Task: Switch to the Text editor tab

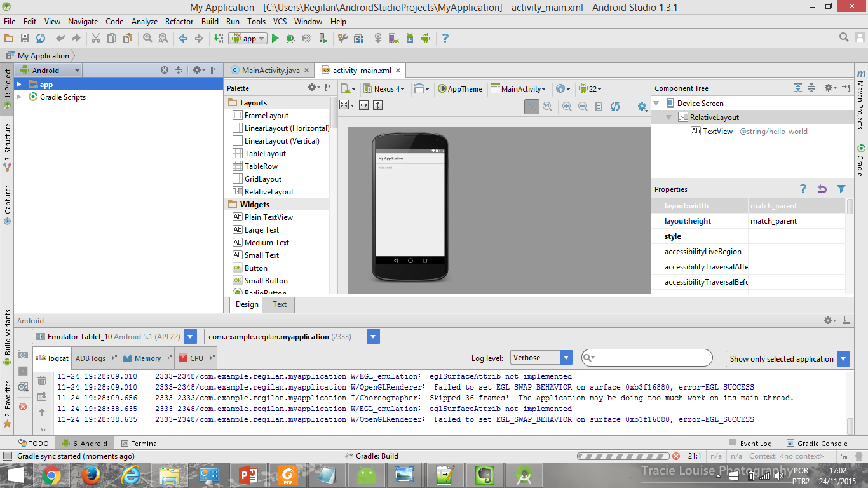Action: point(280,304)
